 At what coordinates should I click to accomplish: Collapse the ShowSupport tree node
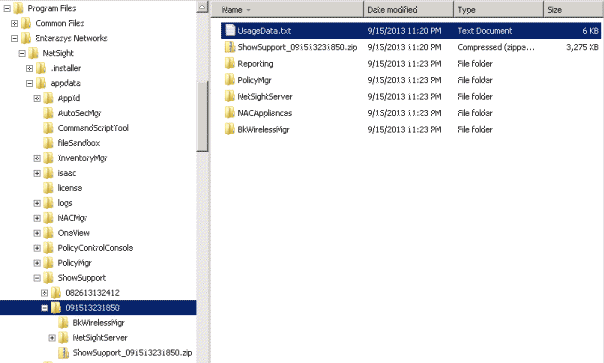click(x=37, y=278)
